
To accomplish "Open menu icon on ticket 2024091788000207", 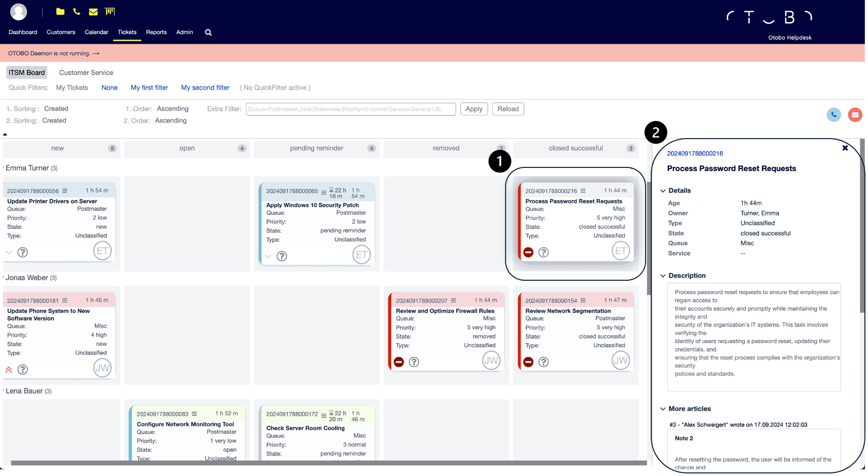I will (x=454, y=300).
